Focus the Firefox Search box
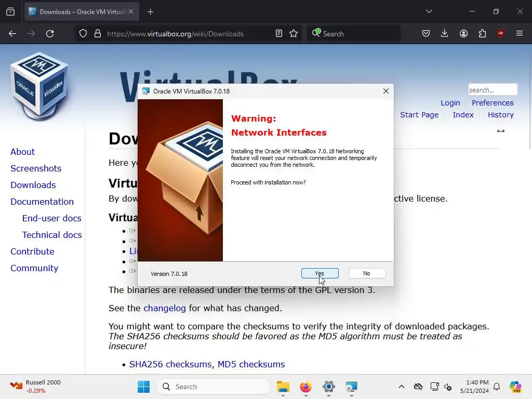532x399 pixels. pyautogui.click(x=353, y=34)
